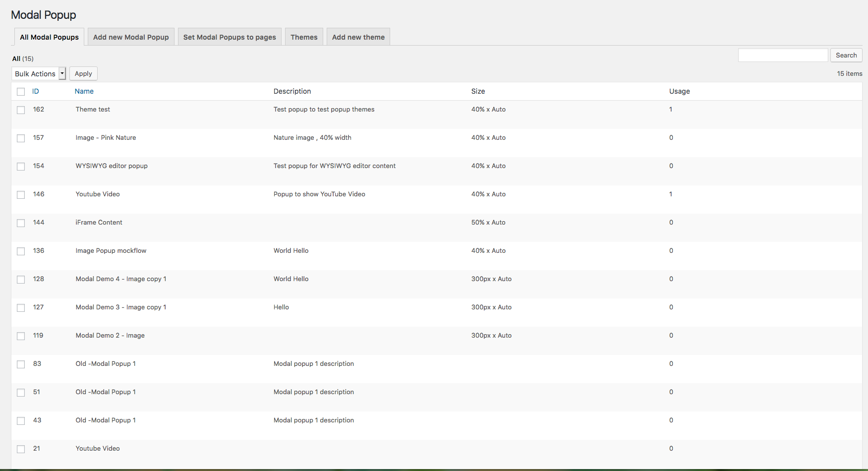868x471 pixels.
Task: Click 'Modal Demo 3 - Image copy 1'
Action: click(121, 307)
